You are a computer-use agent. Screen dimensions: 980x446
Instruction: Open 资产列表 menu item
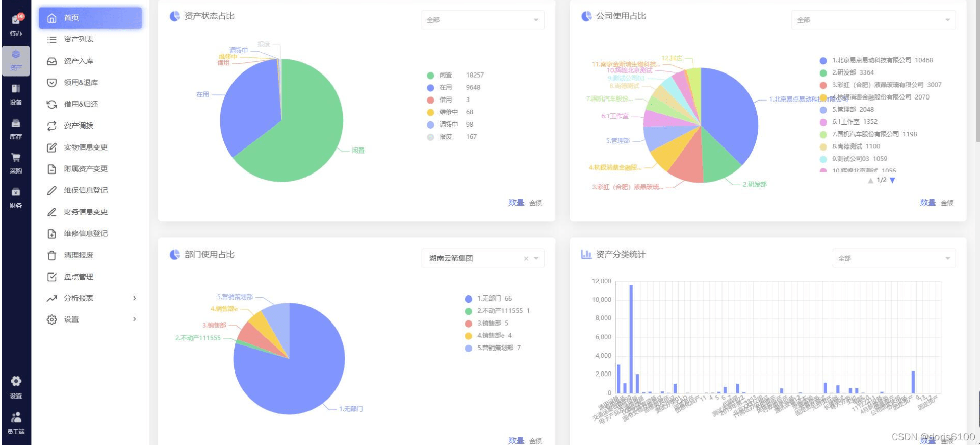coord(90,39)
